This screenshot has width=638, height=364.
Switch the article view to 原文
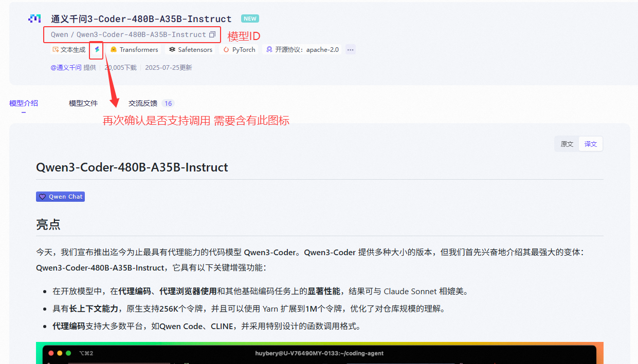pyautogui.click(x=567, y=144)
